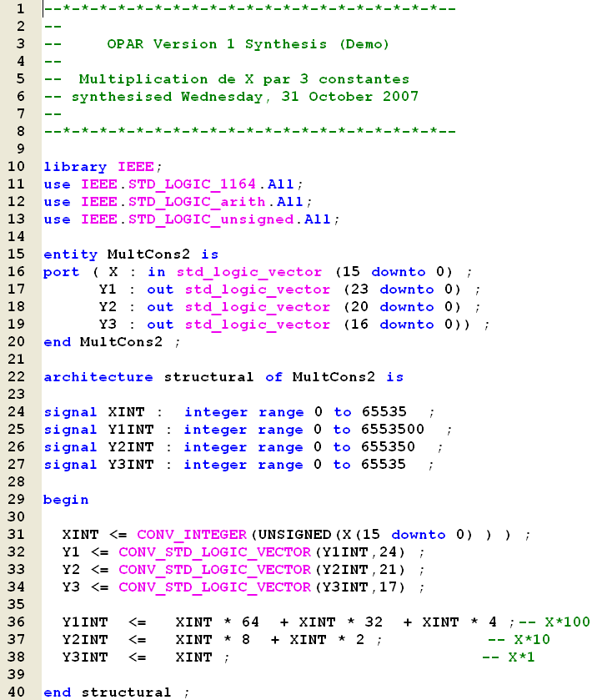Click 'CONV_STD_LOGIC_VECTOR' on line 32

pyautogui.click(x=214, y=551)
